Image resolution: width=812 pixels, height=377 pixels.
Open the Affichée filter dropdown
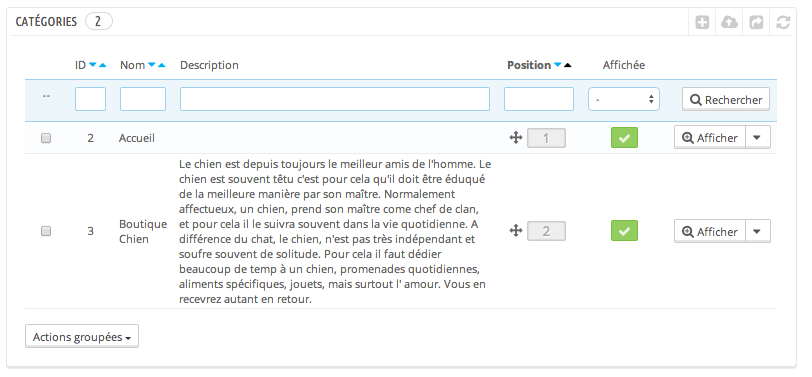624,99
